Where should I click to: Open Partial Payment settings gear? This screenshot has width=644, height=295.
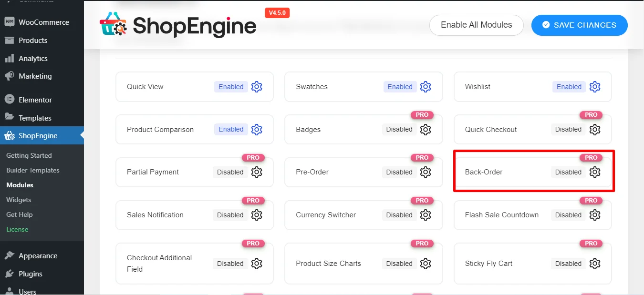click(x=257, y=172)
